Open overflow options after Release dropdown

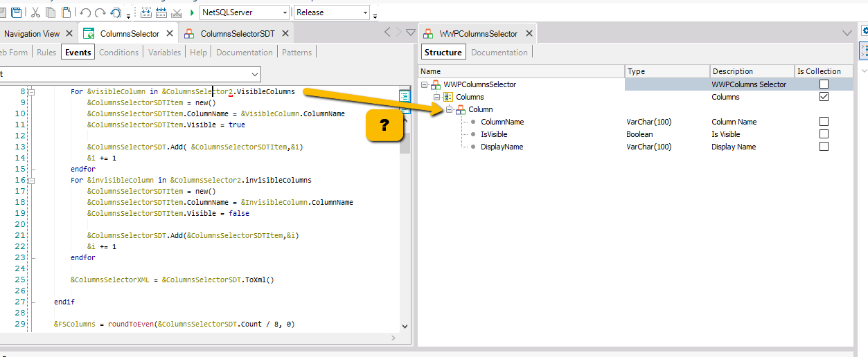pyautogui.click(x=375, y=15)
